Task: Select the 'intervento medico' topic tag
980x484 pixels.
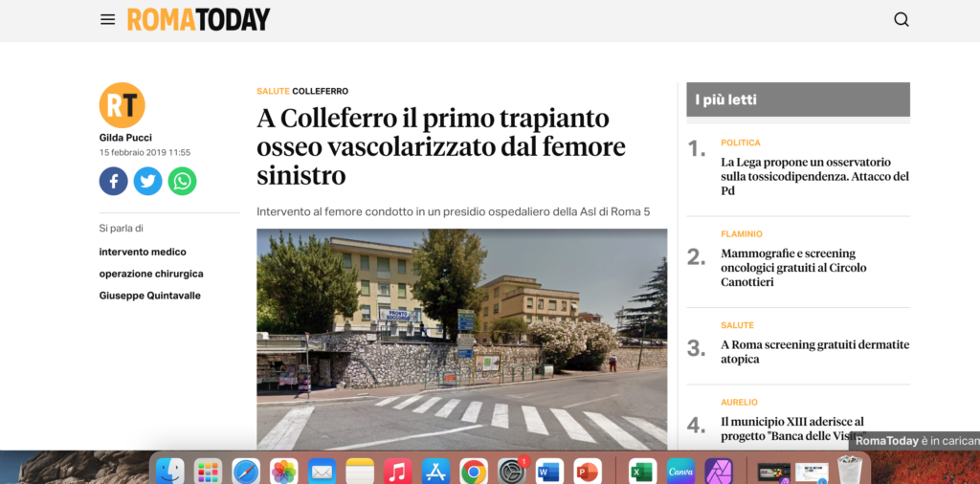Action: point(143,252)
